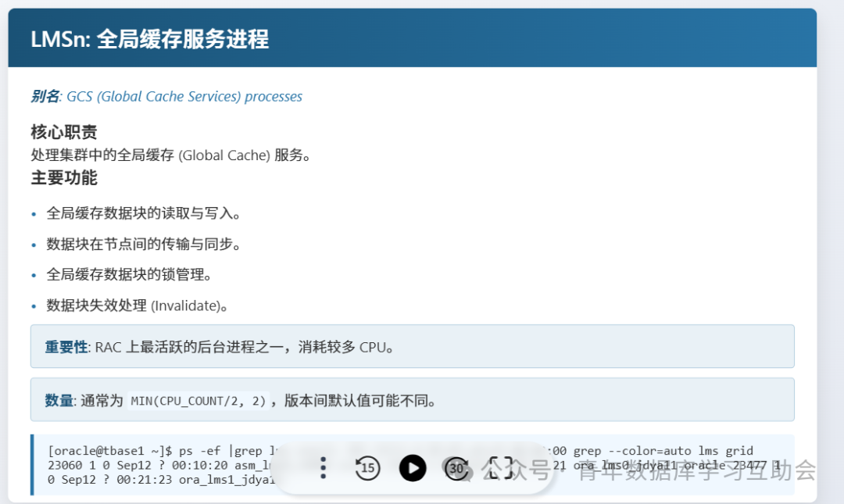Click the text 'grep --color=auto lms grid'

pos(663,451)
